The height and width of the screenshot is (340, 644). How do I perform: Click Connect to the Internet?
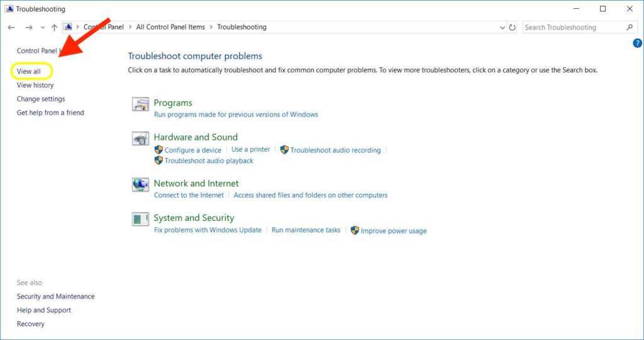pyautogui.click(x=189, y=195)
